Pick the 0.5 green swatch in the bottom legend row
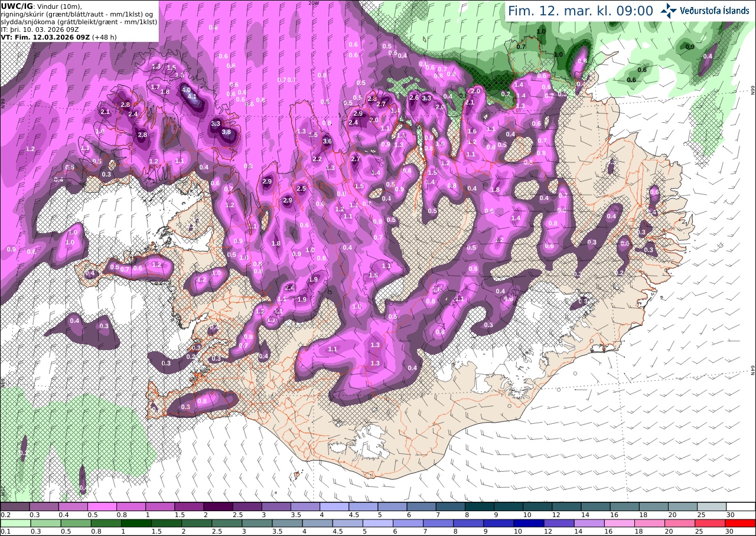Image resolution: width=756 pixels, height=536 pixels. 76,523
